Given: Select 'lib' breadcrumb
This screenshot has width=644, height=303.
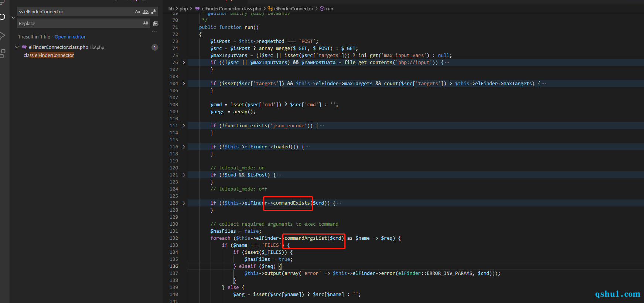Looking at the screenshot, I should point(171,9).
